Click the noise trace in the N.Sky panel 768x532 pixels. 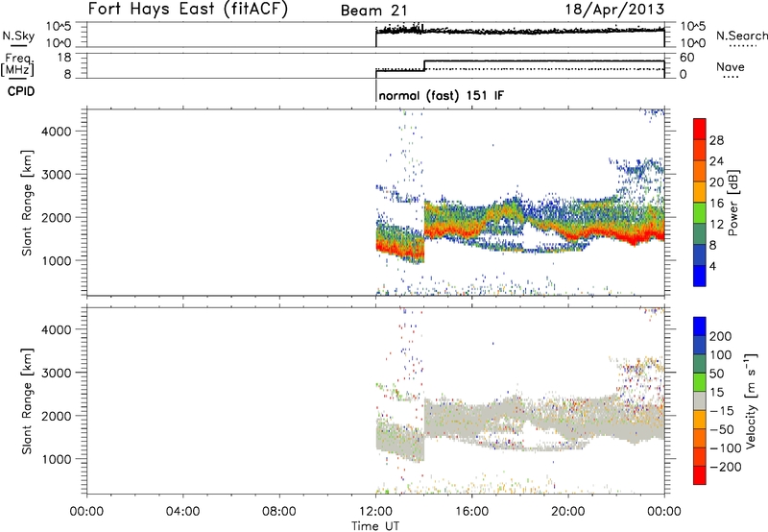click(x=519, y=32)
